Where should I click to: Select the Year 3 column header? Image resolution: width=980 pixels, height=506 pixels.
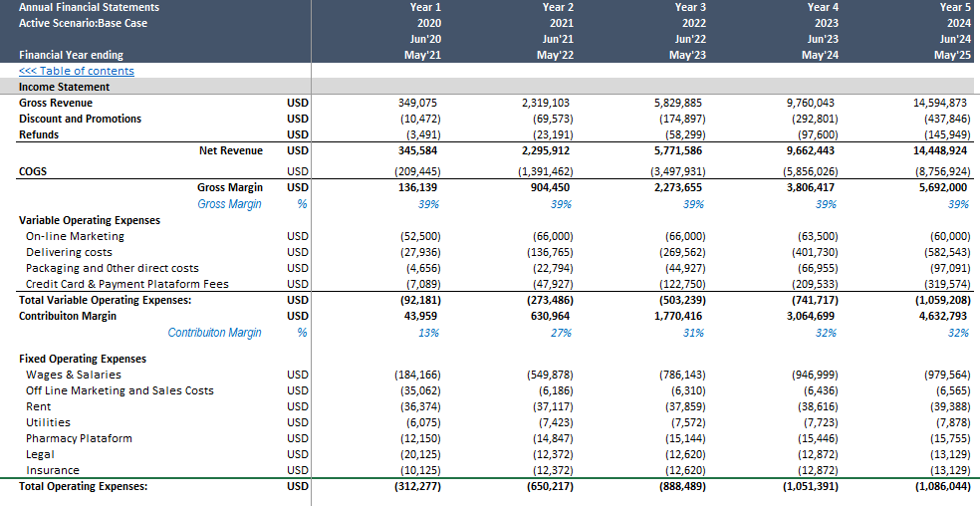690,8
